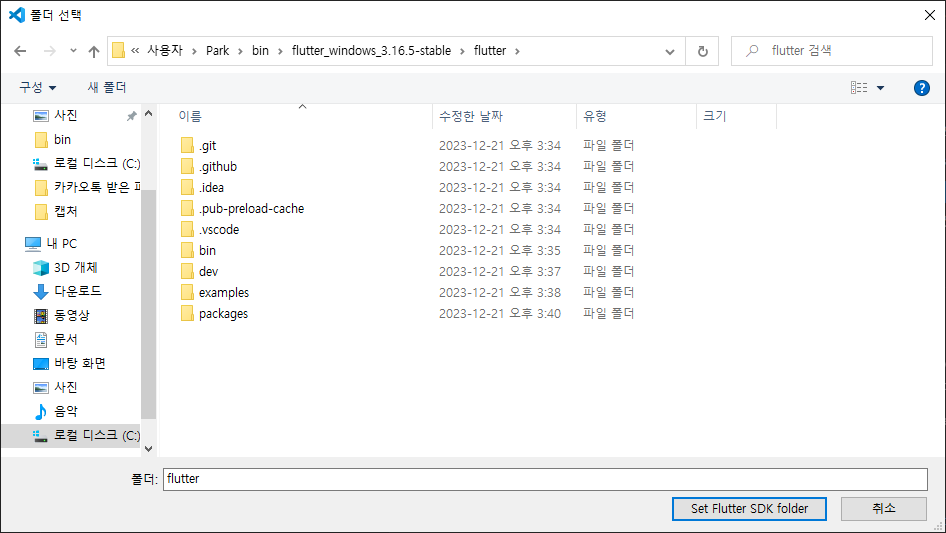Create a new folder with 새 폴더
The height and width of the screenshot is (533, 946).
tap(107, 88)
